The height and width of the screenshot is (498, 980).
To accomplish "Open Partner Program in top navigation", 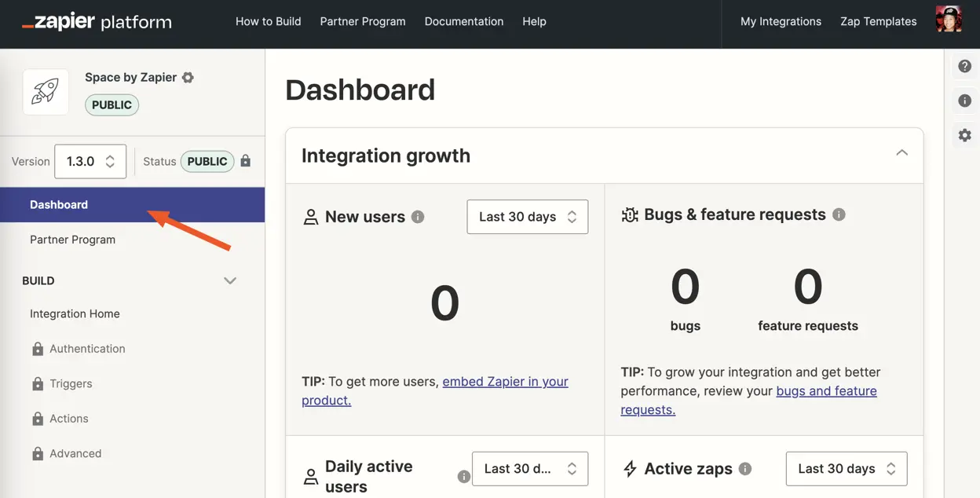I will [363, 21].
